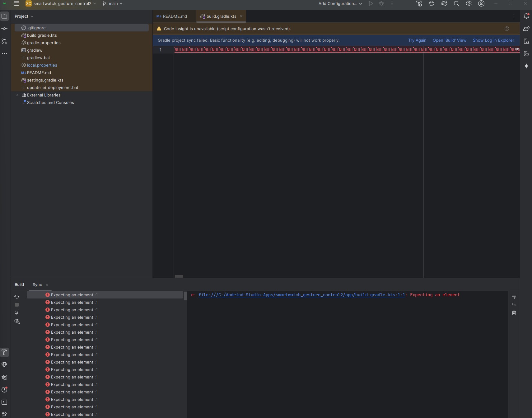Open the Running Devices tool window

(x=526, y=54)
